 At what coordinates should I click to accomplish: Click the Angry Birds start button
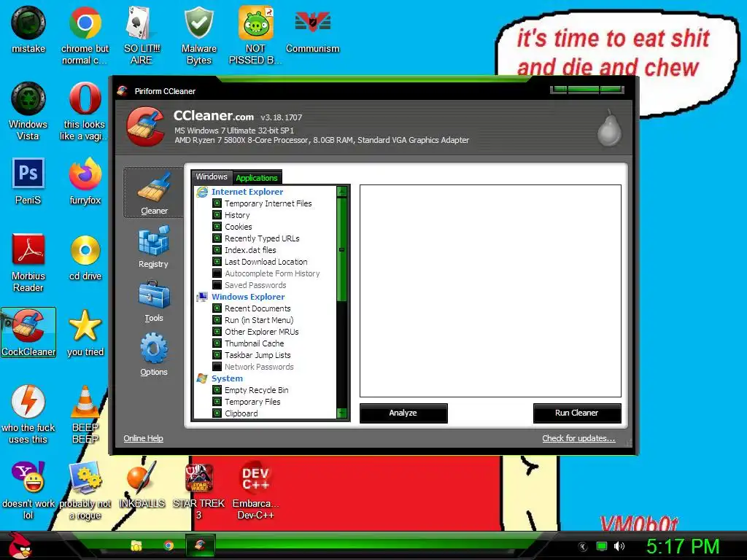[x=19, y=545]
